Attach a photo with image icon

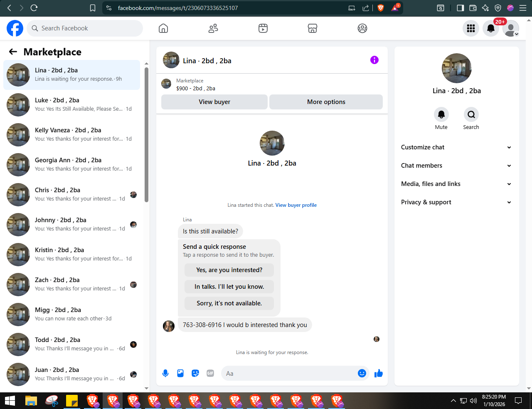(180, 373)
